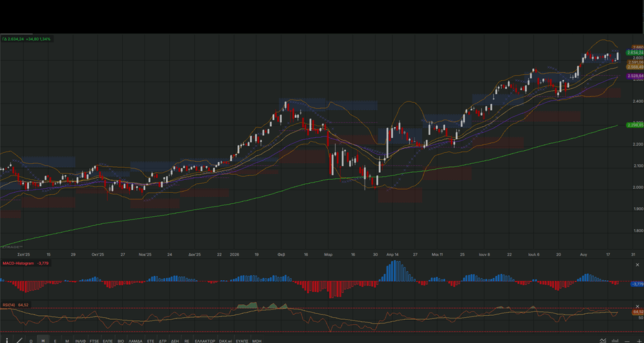Image resolution: width=644 pixels, height=343 pixels.
Task: Select the E weekly timeframe
Action: (55, 341)
